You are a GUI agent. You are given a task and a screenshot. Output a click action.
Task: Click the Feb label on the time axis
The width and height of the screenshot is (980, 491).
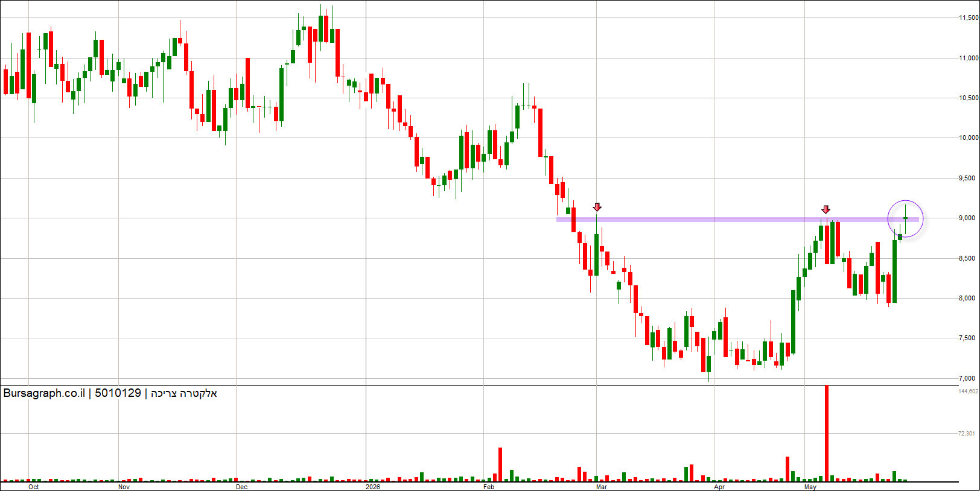point(489,487)
